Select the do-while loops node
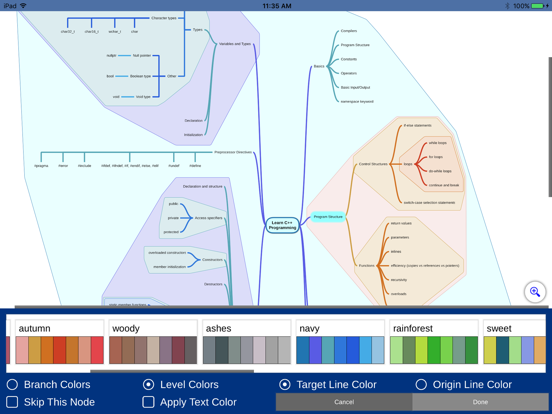This screenshot has height=414, width=552. pyautogui.click(x=440, y=171)
